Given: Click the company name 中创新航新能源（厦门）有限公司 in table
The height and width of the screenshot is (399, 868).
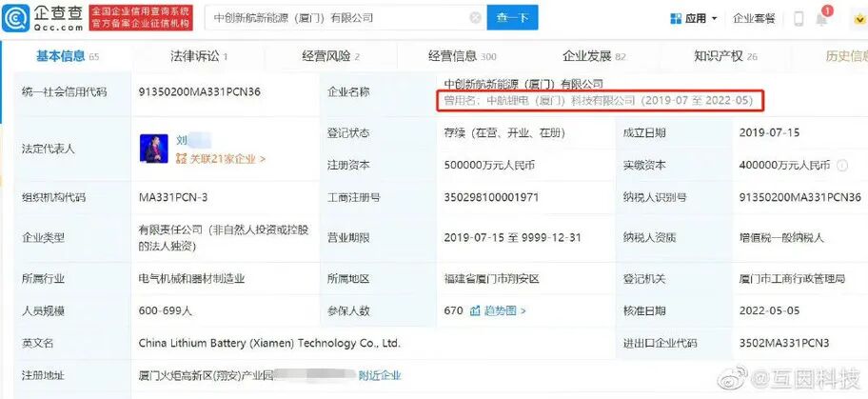Looking at the screenshot, I should click(x=523, y=84).
